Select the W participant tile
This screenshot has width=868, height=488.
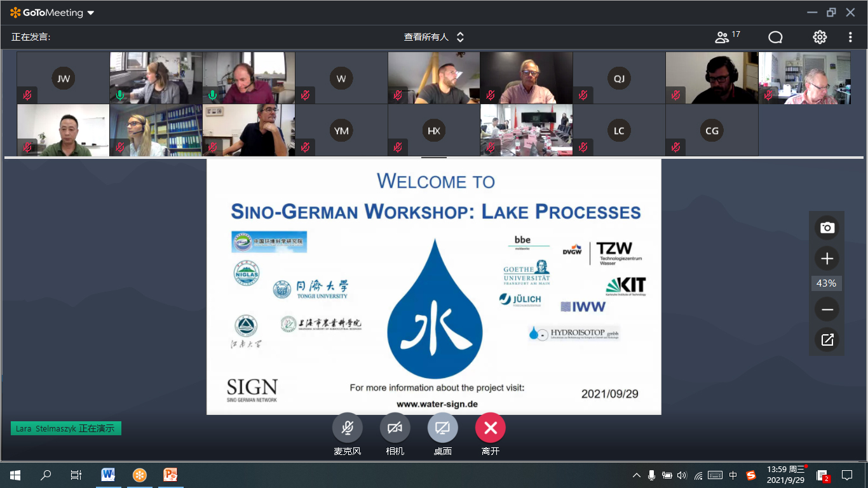[341, 78]
